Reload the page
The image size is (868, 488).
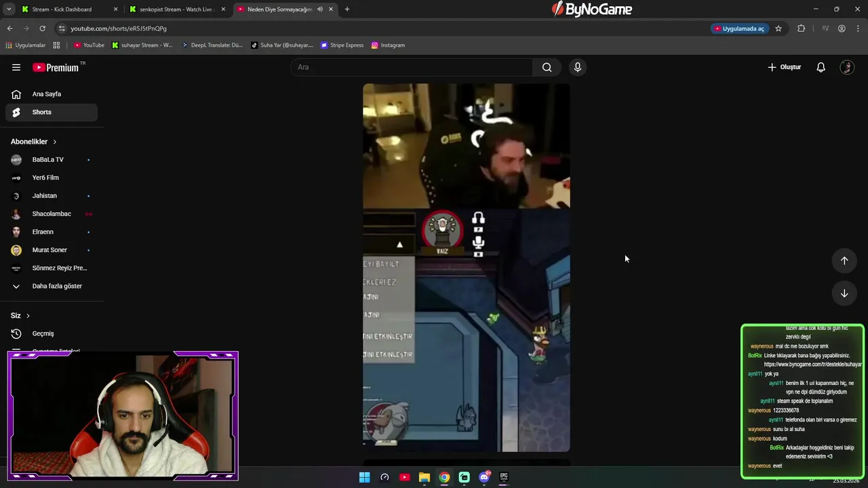point(42,28)
